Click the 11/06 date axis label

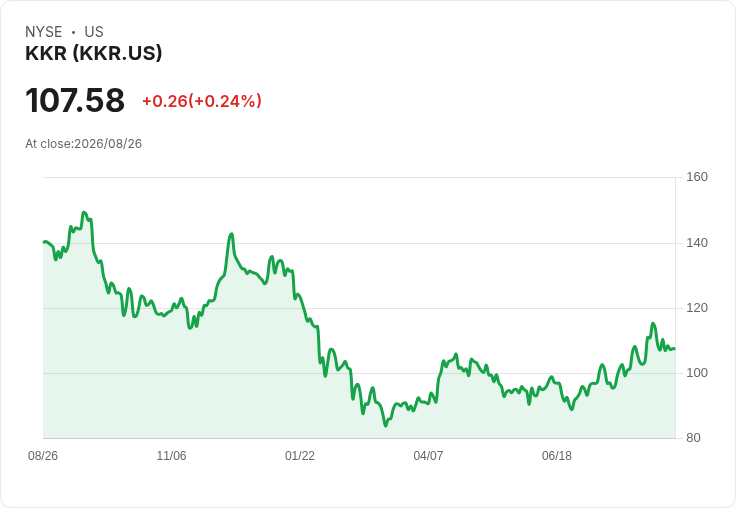(x=171, y=455)
